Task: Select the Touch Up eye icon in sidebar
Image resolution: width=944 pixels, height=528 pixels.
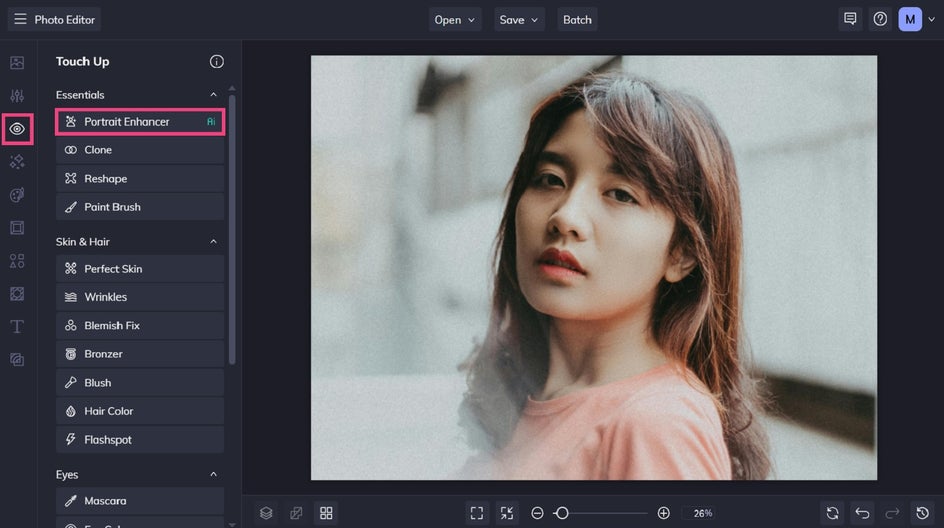Action: coord(17,129)
